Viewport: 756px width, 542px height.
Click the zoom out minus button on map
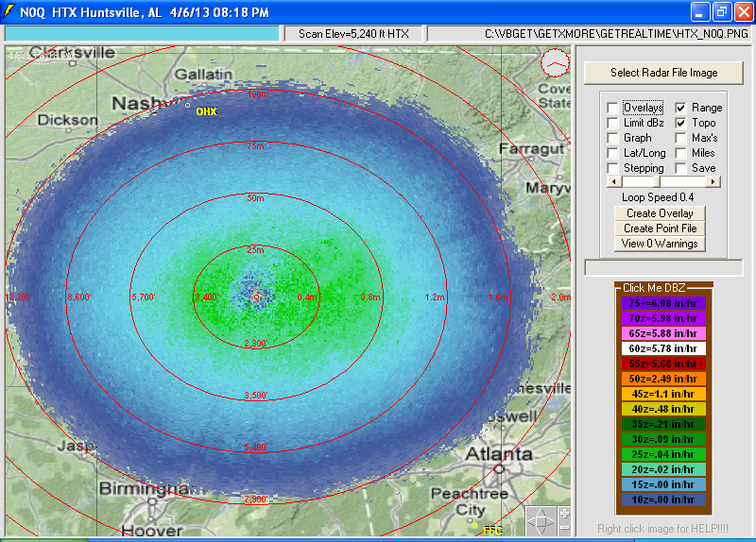pyautogui.click(x=564, y=527)
